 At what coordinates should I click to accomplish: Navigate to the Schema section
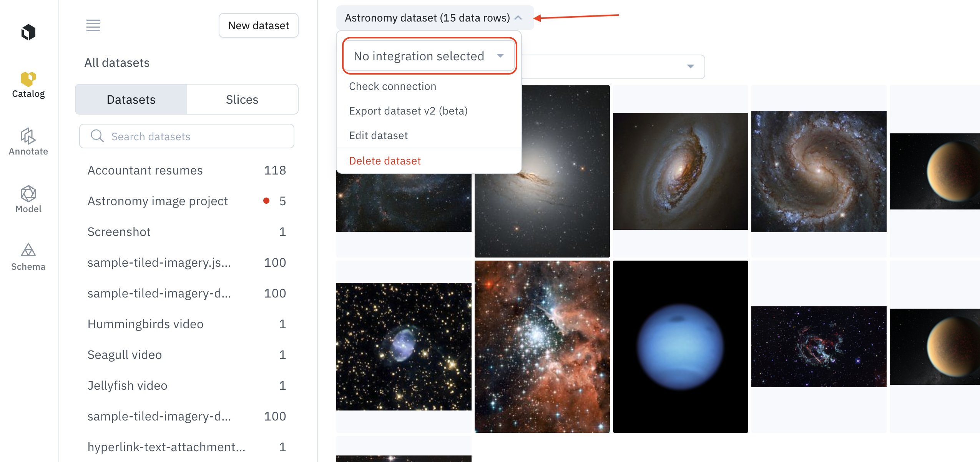click(x=28, y=257)
